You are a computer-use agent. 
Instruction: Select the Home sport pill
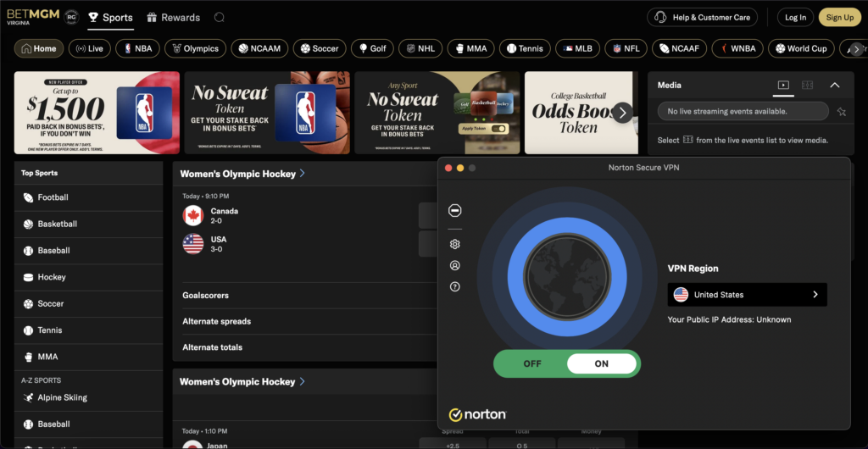pos(39,48)
